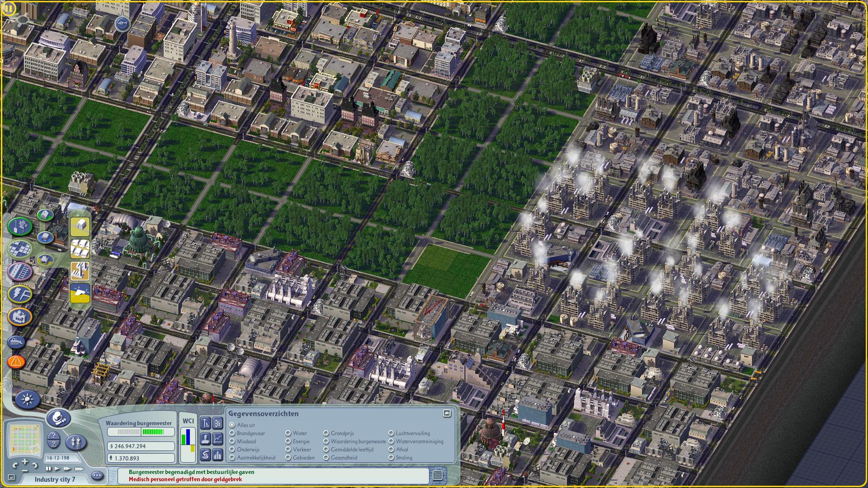Click the round button at top-left map area
Viewport: 868px width, 488px height.
coord(122,23)
